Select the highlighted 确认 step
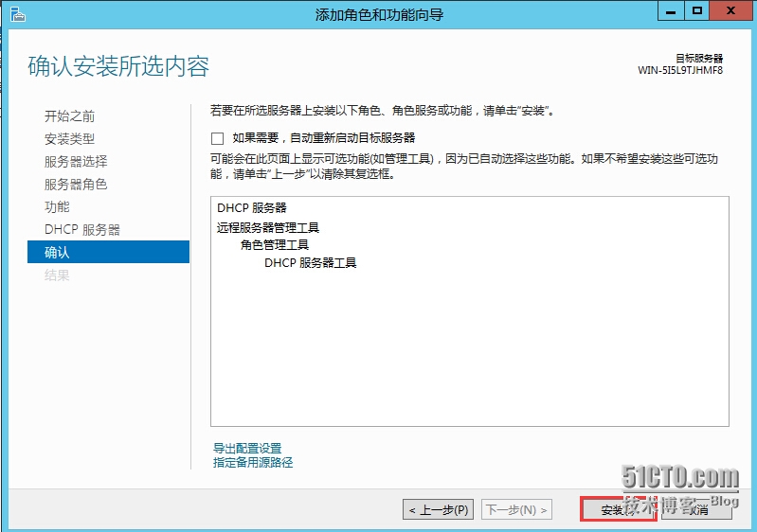Viewport: 757px width, 532px height. pos(108,252)
